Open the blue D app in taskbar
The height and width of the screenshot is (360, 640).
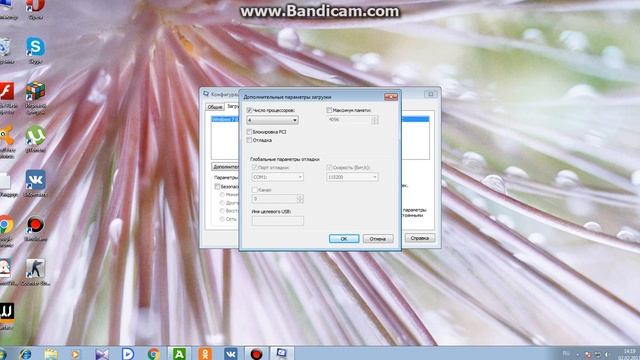tap(127, 354)
